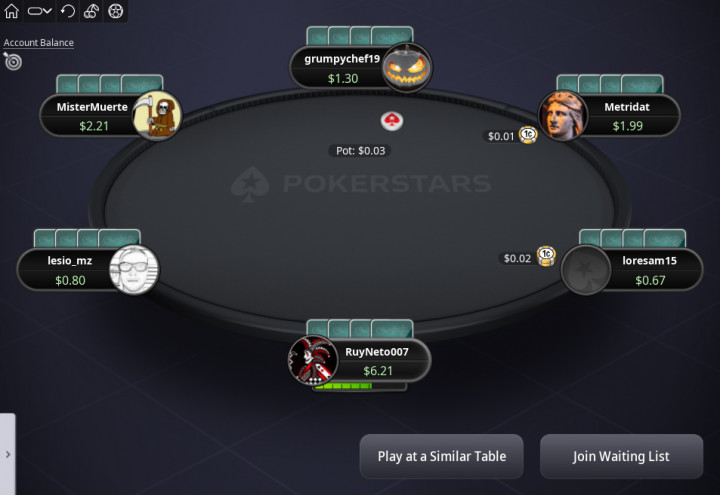Click the red dealer button chip
Image resolution: width=720 pixels, height=495 pixels.
tap(392, 121)
